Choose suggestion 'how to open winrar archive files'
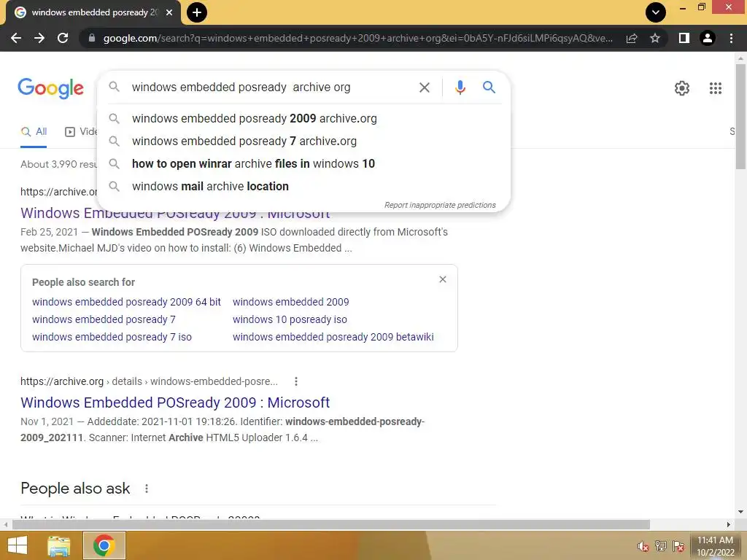Screen dimensions: 747x560 pyautogui.click(x=303, y=164)
